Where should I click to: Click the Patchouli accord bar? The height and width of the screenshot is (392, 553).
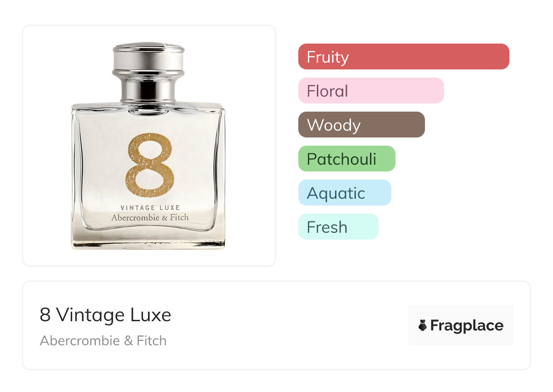[x=347, y=159]
